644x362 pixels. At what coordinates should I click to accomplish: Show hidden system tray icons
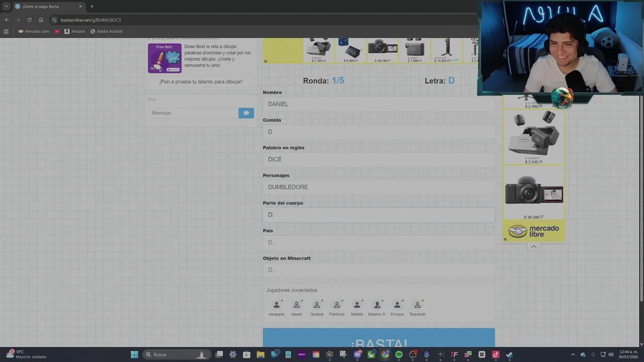[x=573, y=354]
